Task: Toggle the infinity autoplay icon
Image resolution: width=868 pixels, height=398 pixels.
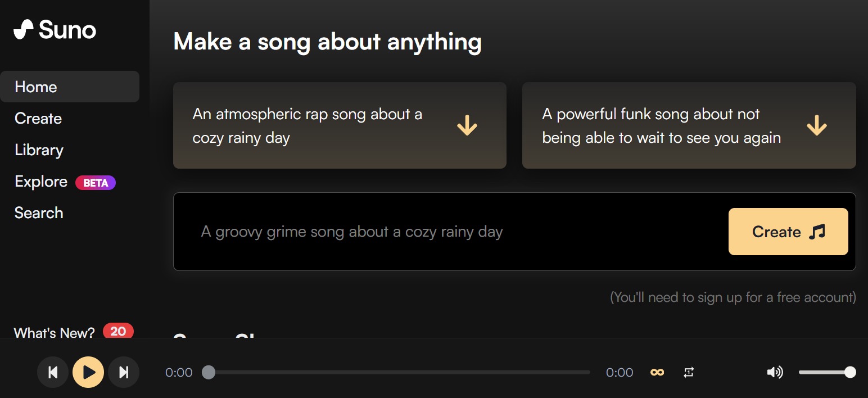Action: 657,372
